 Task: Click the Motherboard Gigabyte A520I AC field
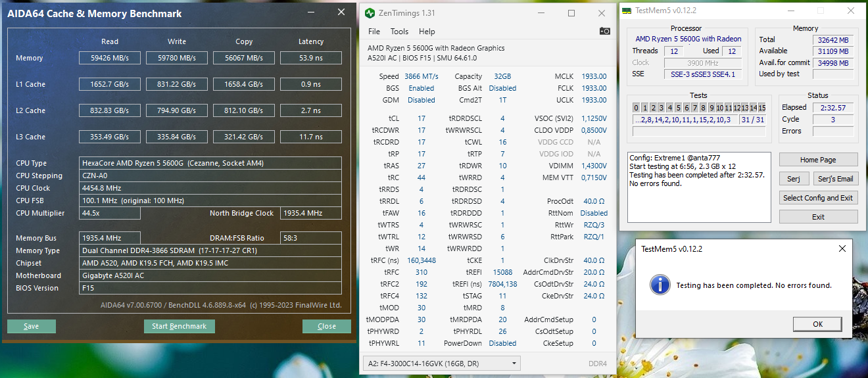(x=210, y=275)
